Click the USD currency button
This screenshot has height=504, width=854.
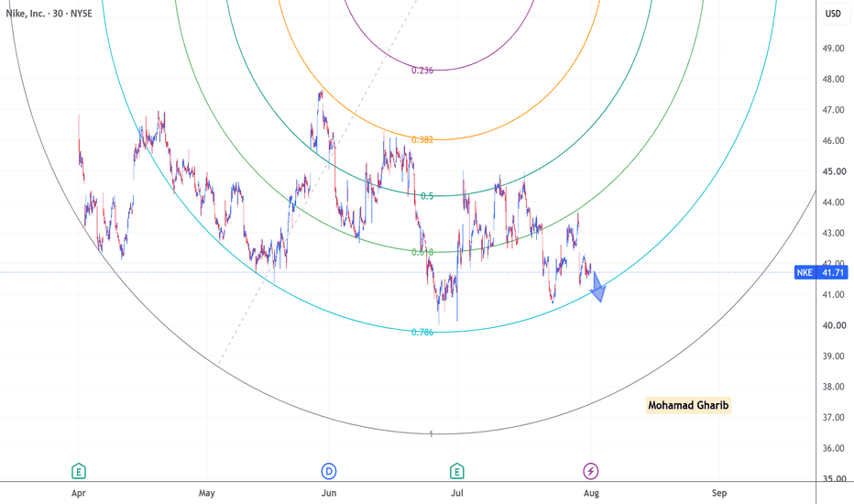pos(833,14)
